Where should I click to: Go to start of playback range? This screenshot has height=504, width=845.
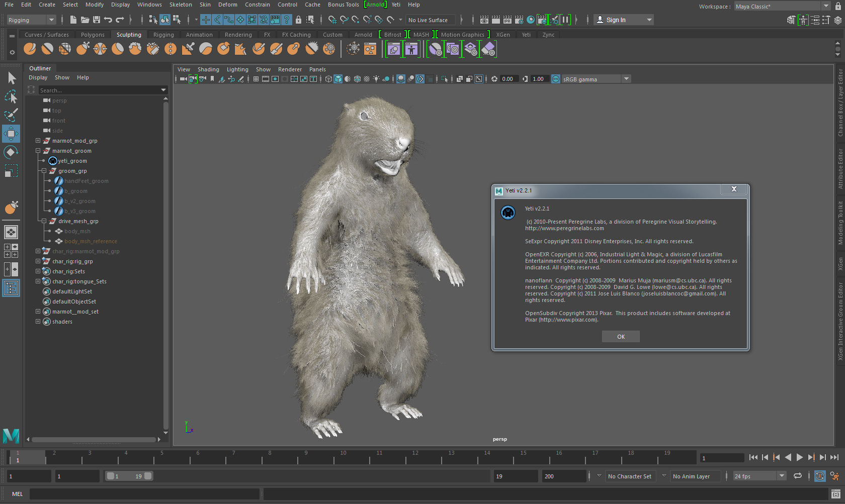pos(753,457)
